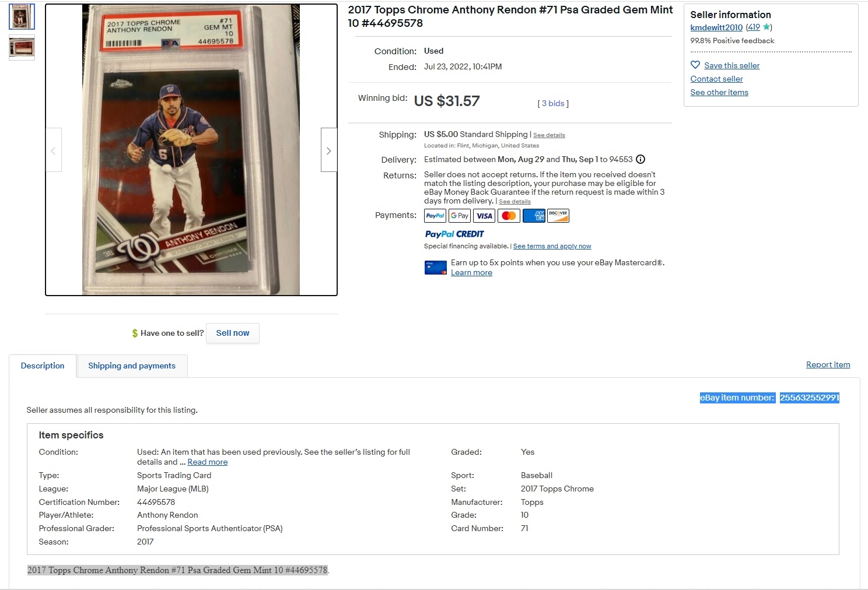This screenshot has width=868, height=590.
Task: Open seller profile kmdewitt2010
Action: 716,27
